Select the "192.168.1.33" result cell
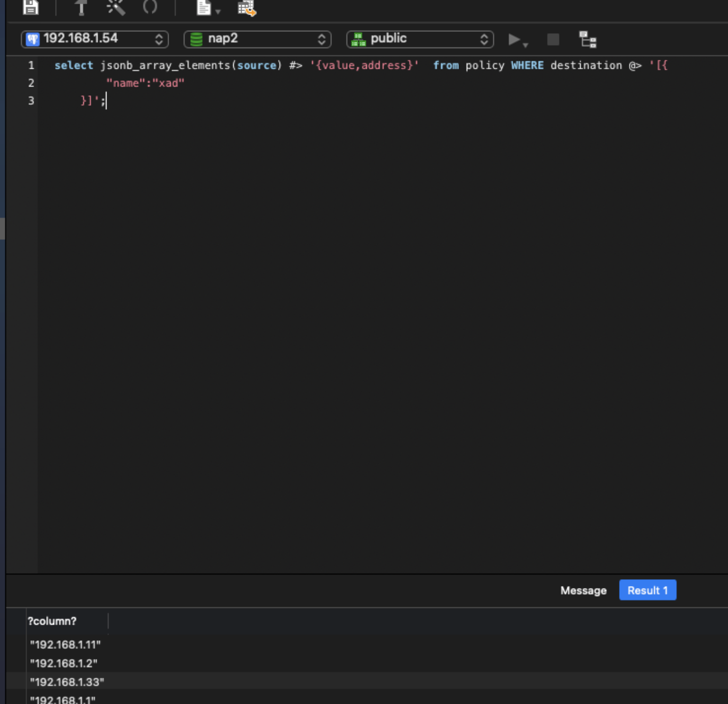The image size is (728, 704). (67, 682)
